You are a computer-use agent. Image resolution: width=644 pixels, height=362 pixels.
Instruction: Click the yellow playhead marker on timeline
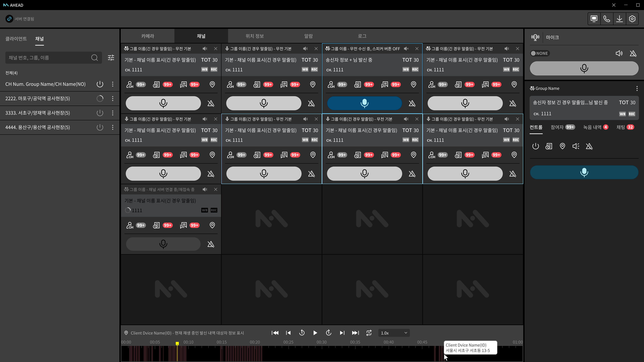pyautogui.click(x=177, y=344)
